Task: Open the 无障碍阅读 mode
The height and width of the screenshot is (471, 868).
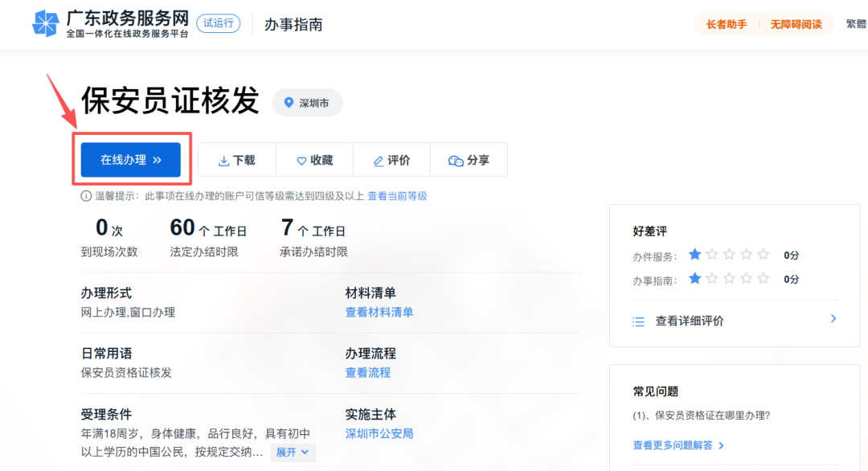Action: (x=796, y=24)
